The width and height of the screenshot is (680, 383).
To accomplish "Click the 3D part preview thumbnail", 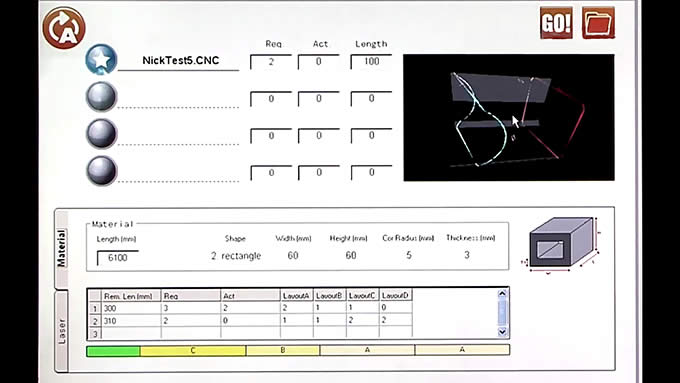I will 509,117.
